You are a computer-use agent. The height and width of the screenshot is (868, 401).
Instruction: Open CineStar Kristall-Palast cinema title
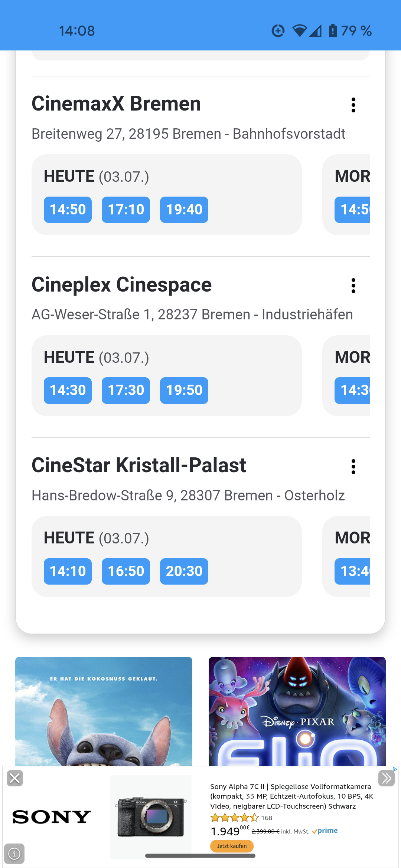139,465
